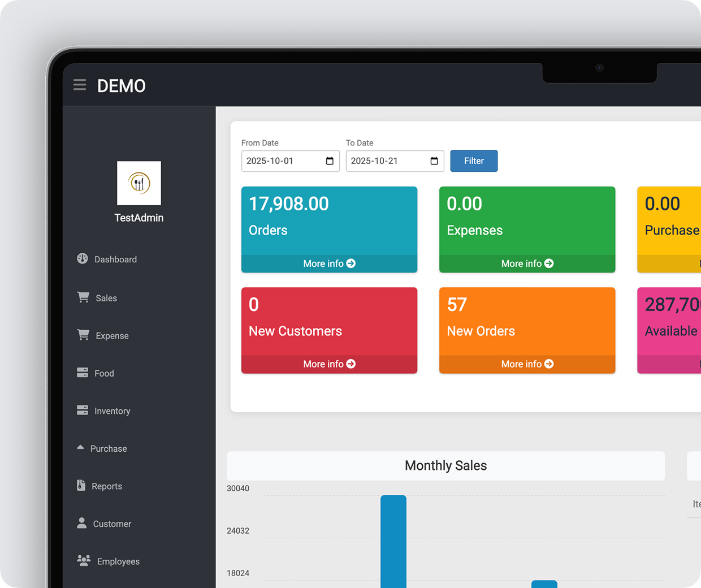Click the TestAdmin user name
Viewport: 701px width, 588px height.
pyautogui.click(x=139, y=218)
